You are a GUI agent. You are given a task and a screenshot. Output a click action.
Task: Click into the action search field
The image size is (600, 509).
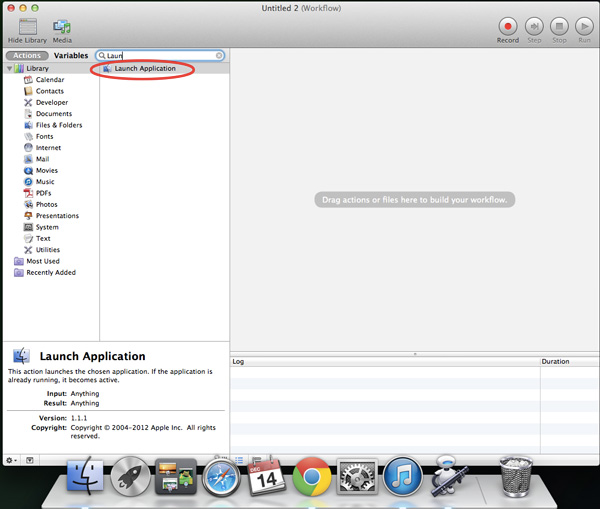tap(160, 55)
